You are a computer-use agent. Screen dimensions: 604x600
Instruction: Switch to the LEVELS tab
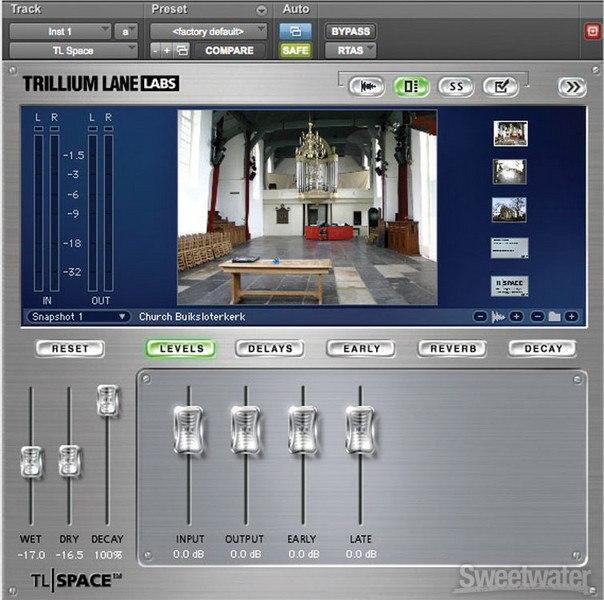click(x=181, y=349)
